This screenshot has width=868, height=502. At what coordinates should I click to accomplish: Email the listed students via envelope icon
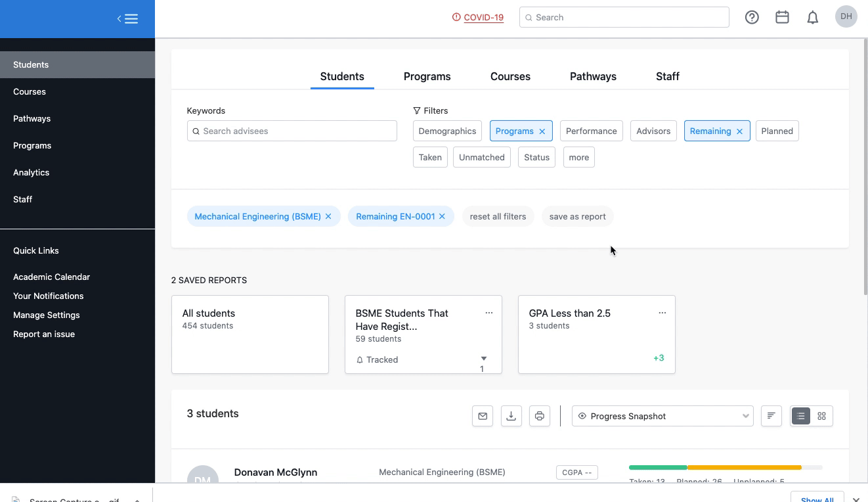[483, 416]
